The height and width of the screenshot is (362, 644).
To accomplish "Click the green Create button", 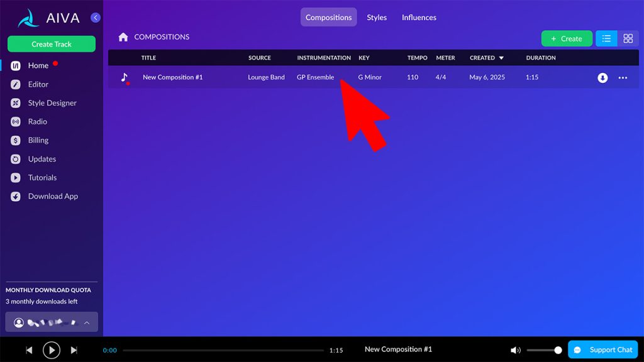I will 567,38.
